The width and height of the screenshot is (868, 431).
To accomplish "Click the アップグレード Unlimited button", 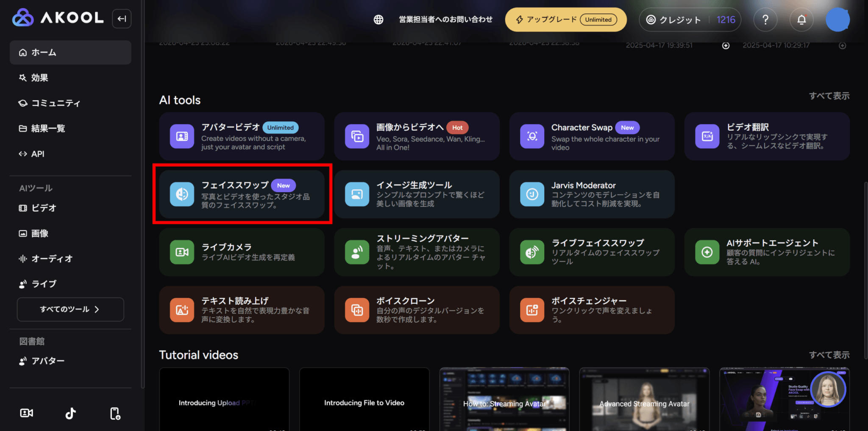I will 566,20.
